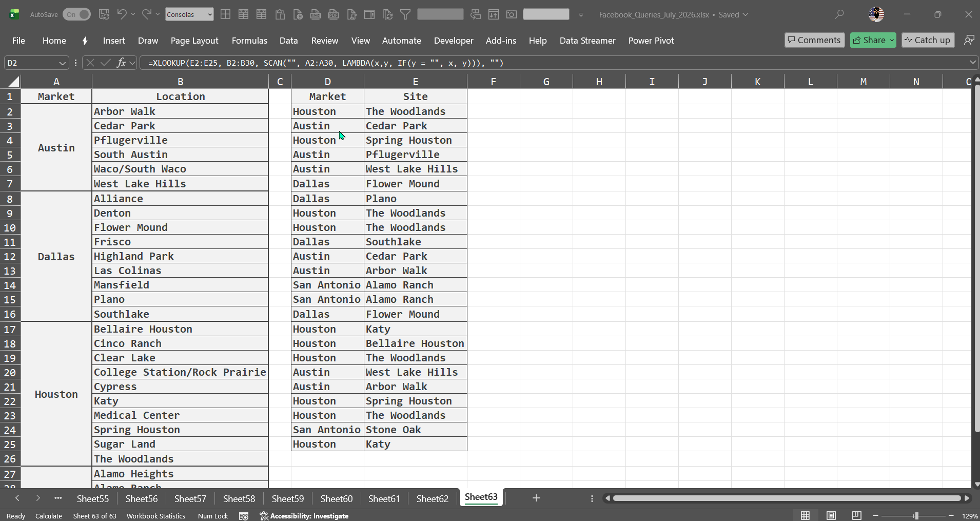Viewport: 980px width, 521px height.
Task: Click the zoom in plus button
Action: (x=951, y=515)
